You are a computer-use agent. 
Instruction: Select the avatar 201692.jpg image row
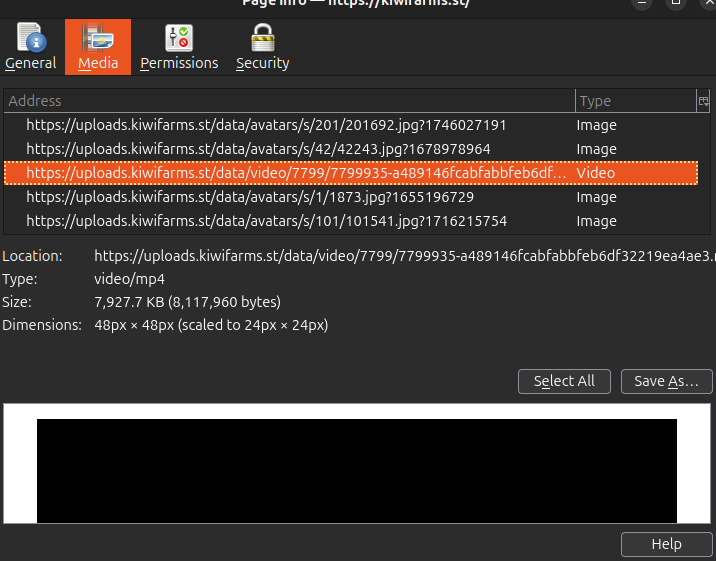pos(266,125)
